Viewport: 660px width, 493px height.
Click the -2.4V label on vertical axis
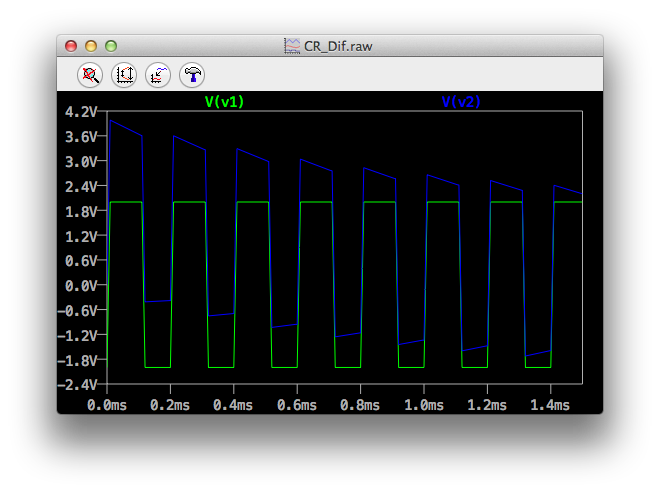pos(77,384)
